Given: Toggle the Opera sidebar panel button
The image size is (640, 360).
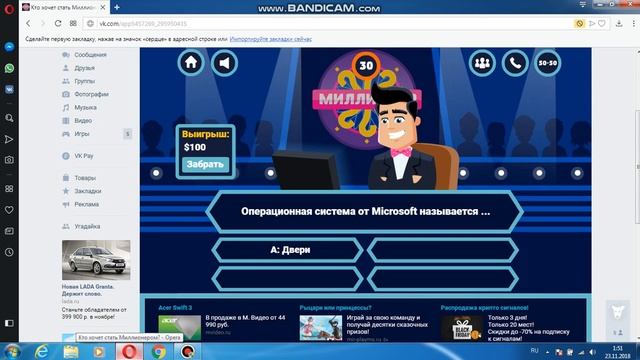Looking at the screenshot, I should [9, 323].
